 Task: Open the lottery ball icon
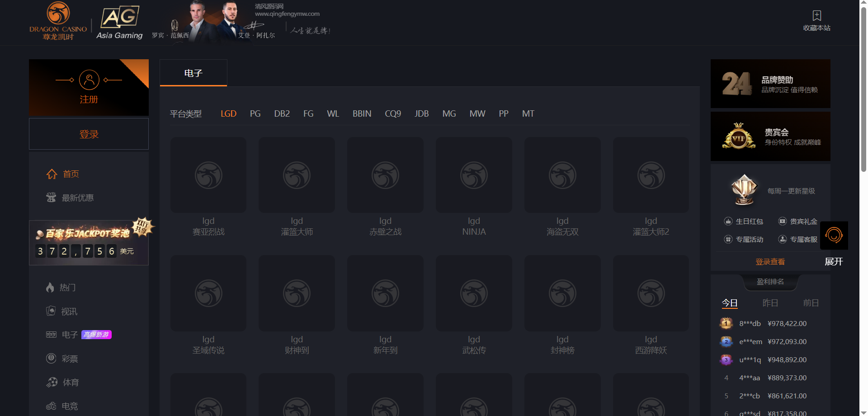pos(51,359)
